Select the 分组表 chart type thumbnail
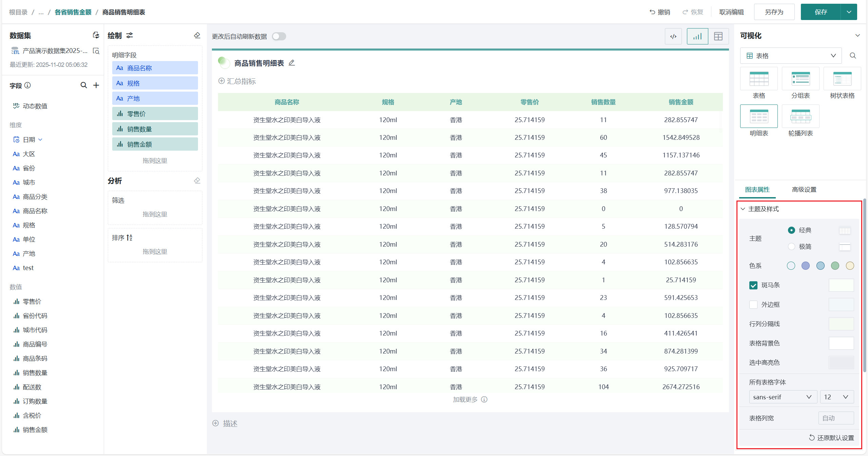Screen dimensions: 868x456 [800, 79]
